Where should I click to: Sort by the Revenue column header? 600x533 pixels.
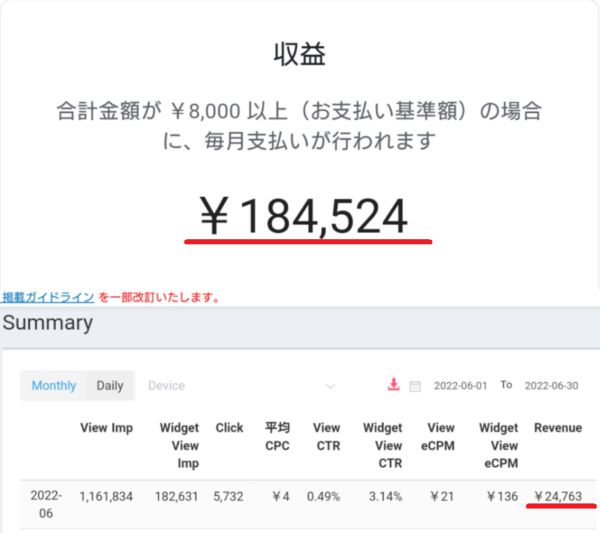[557, 428]
